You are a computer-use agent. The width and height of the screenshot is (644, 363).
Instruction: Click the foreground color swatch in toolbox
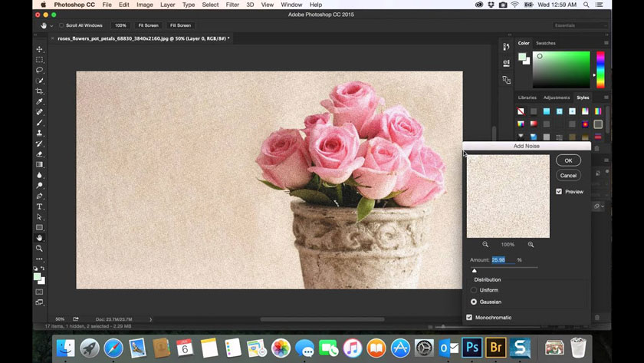click(x=37, y=277)
